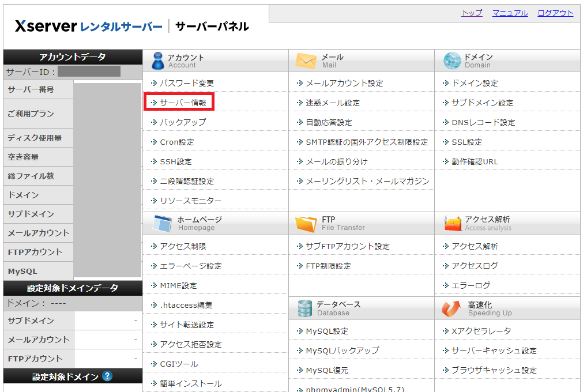Click the Account section person icon
This screenshot has width=587, height=392.
point(157,61)
